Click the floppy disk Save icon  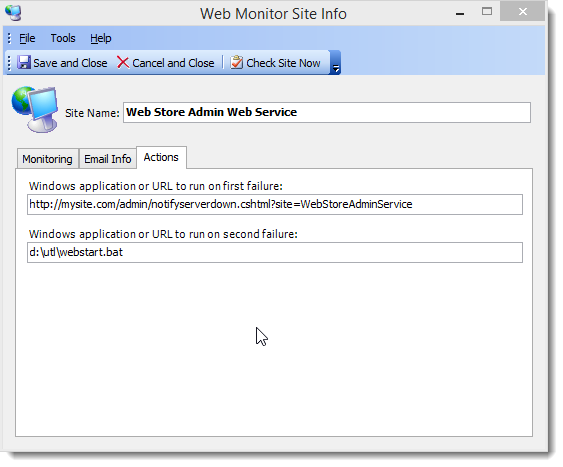24,62
